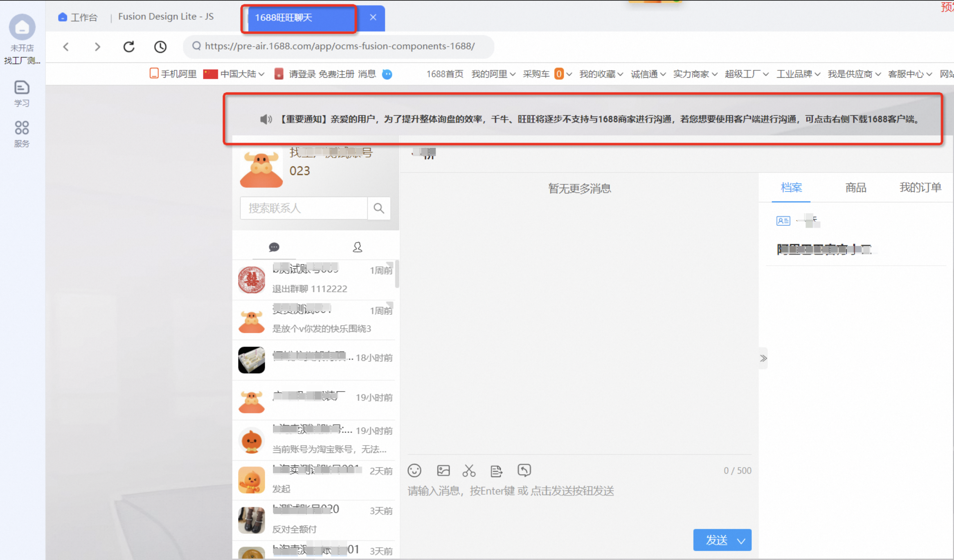Open the 学习 sidebar icon
This screenshot has height=560, width=954.
tap(22, 94)
